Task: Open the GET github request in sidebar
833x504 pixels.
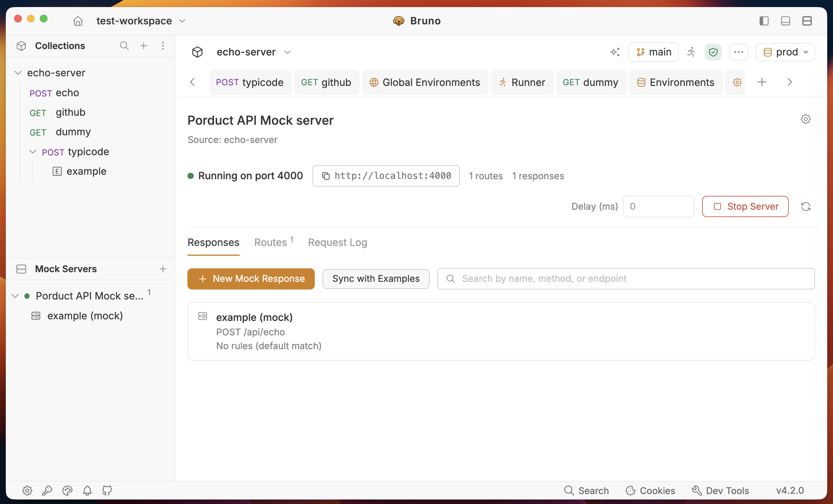Action: point(57,112)
